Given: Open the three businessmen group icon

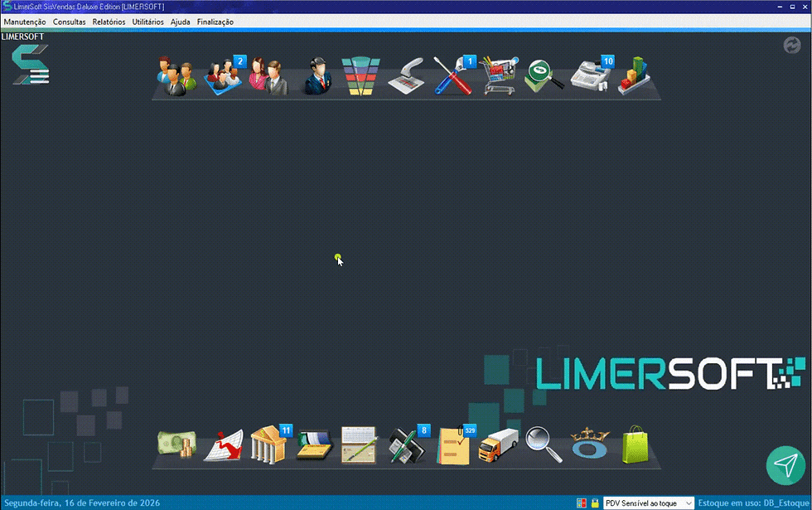Looking at the screenshot, I should [x=176, y=76].
